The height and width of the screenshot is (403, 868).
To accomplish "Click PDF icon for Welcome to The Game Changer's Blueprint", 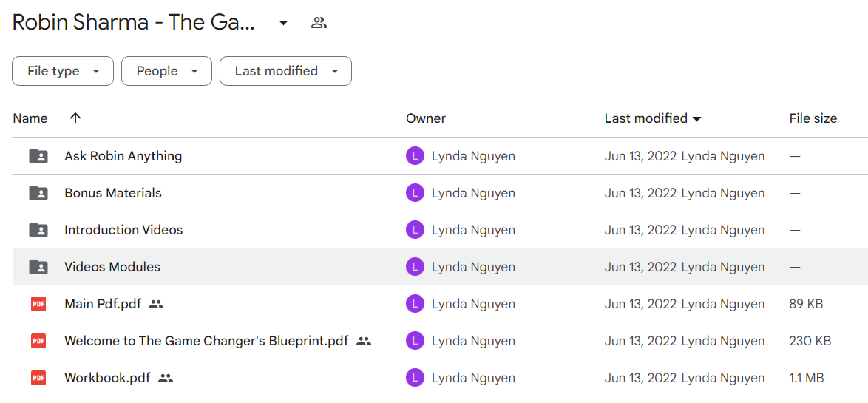I will [38, 341].
